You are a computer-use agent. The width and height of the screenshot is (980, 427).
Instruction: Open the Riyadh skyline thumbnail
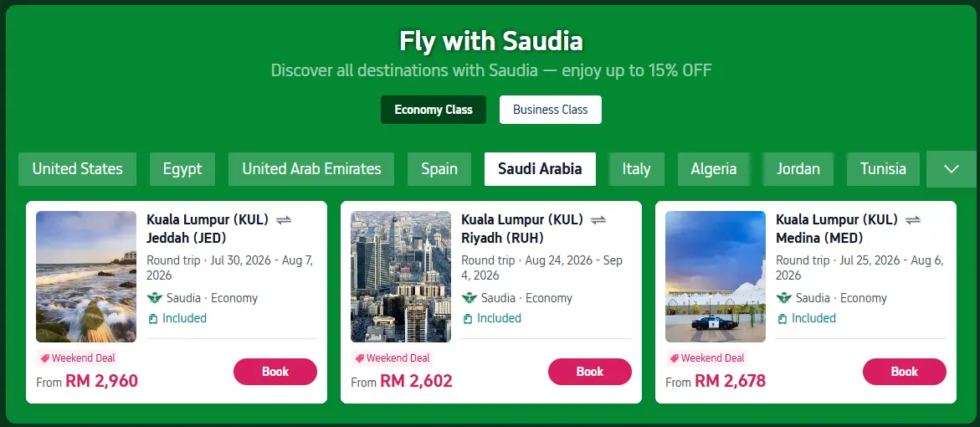pyautogui.click(x=401, y=276)
